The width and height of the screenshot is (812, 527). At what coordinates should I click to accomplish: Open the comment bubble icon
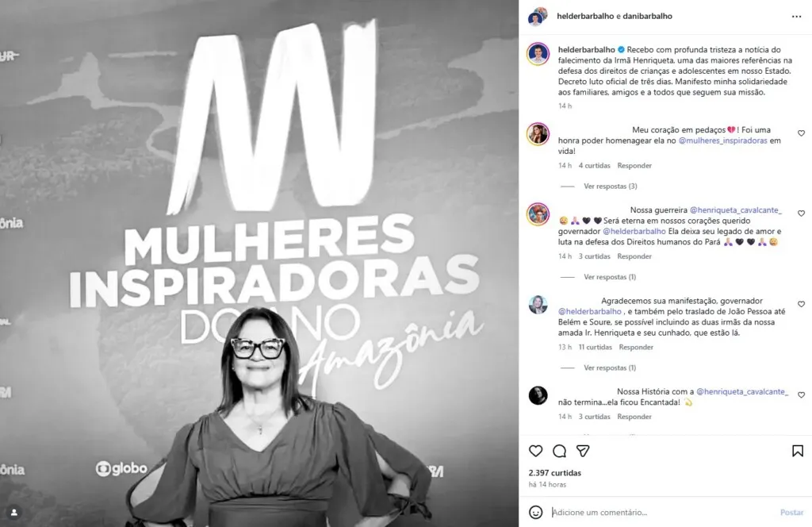[x=559, y=451]
